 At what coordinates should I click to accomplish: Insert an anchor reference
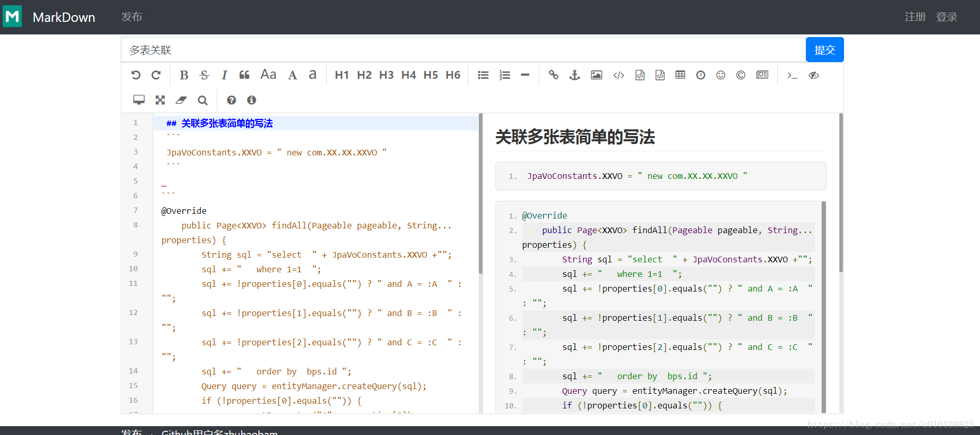[x=575, y=75]
